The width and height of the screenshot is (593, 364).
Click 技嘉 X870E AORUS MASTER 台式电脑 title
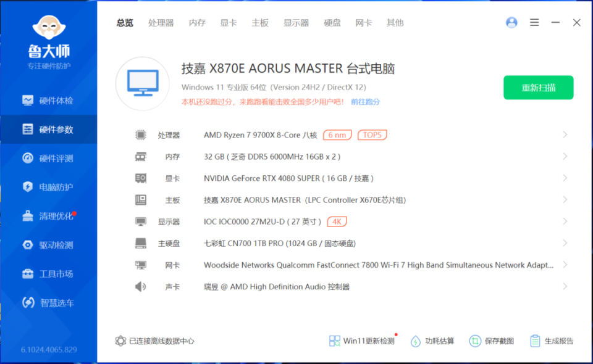[288, 68]
